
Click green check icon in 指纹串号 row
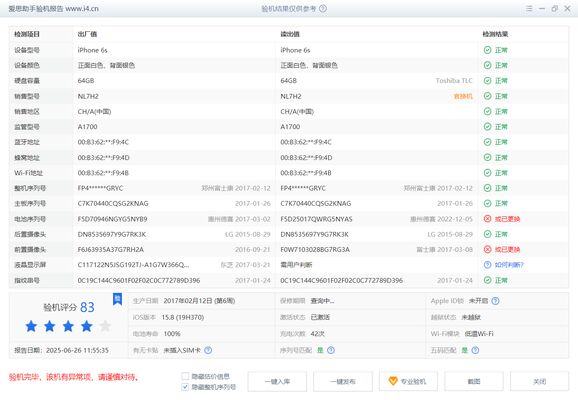pyautogui.click(x=487, y=280)
